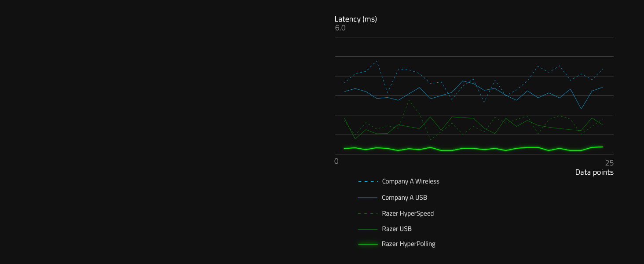Select the Razer USB legend label
Image resolution: width=644 pixels, height=264 pixels.
(x=397, y=229)
